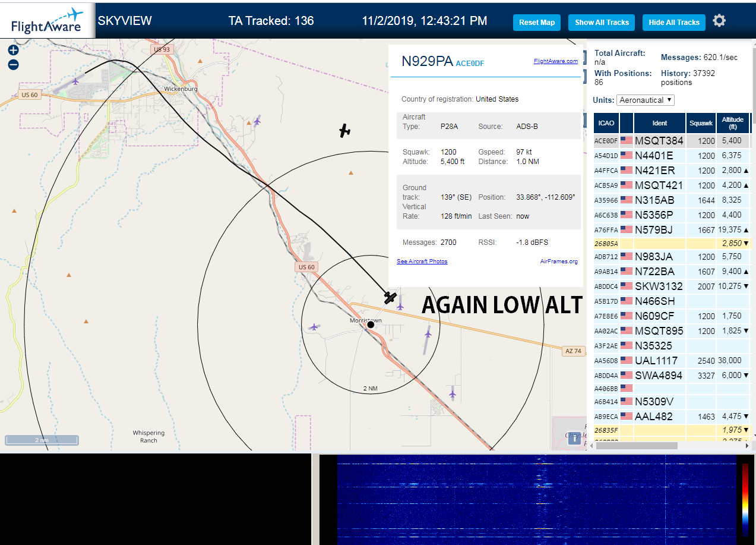This screenshot has height=545, width=756.
Task: Select the N315AB aircraft row
Action: [672, 200]
